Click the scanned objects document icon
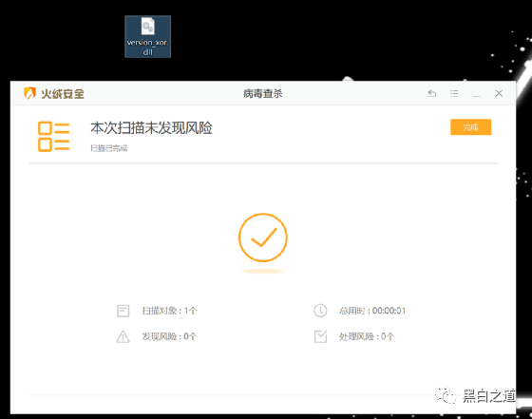Image resolution: width=532 pixels, height=419 pixels. coord(123,311)
